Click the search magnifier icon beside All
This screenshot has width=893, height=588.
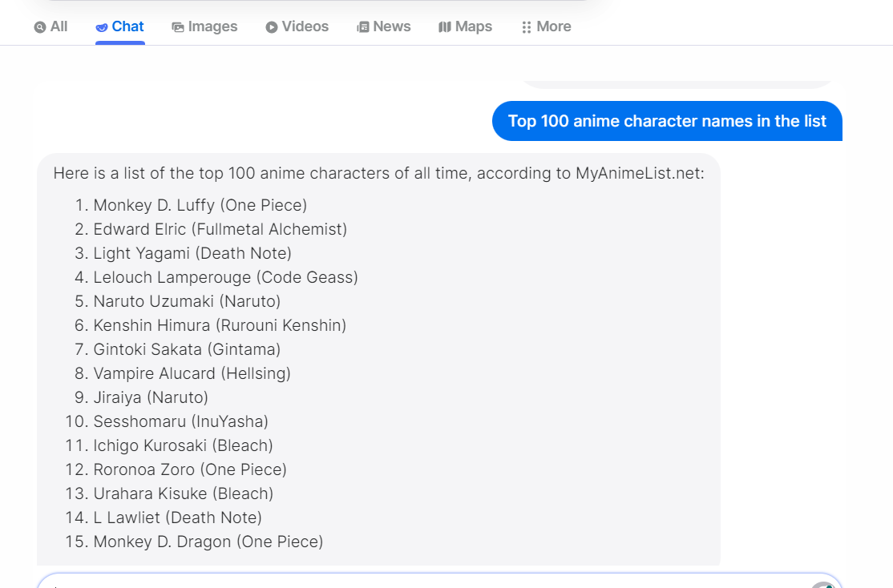40,27
